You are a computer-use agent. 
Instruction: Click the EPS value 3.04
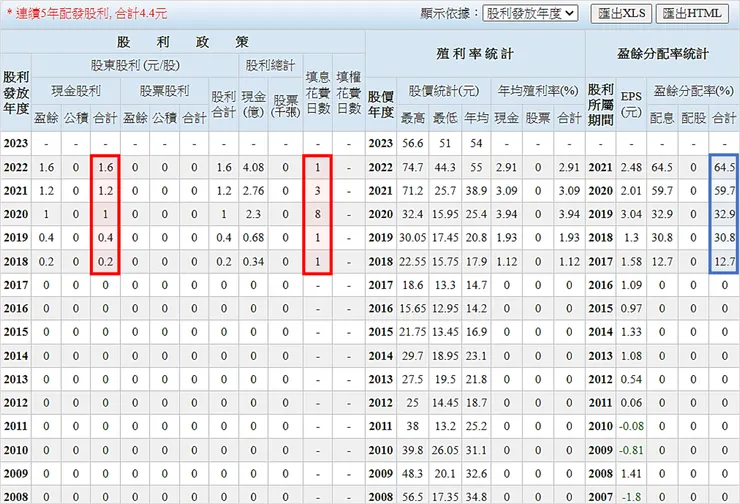[x=631, y=214]
